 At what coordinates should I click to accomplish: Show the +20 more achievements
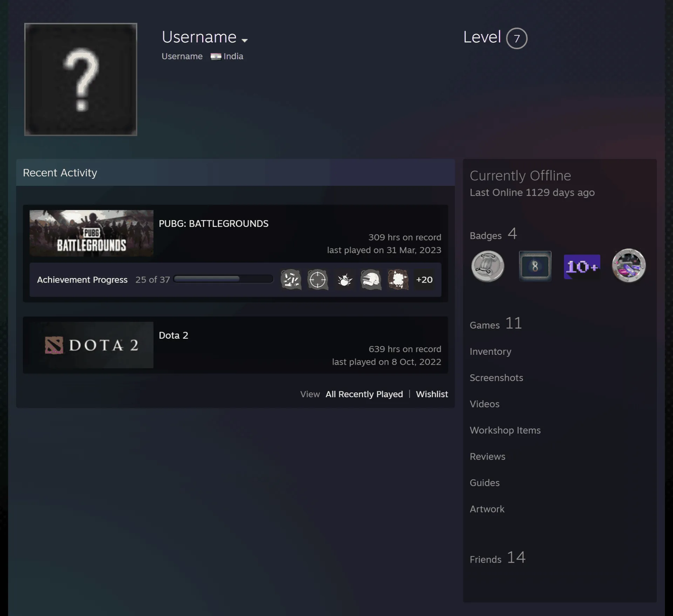coord(424,279)
